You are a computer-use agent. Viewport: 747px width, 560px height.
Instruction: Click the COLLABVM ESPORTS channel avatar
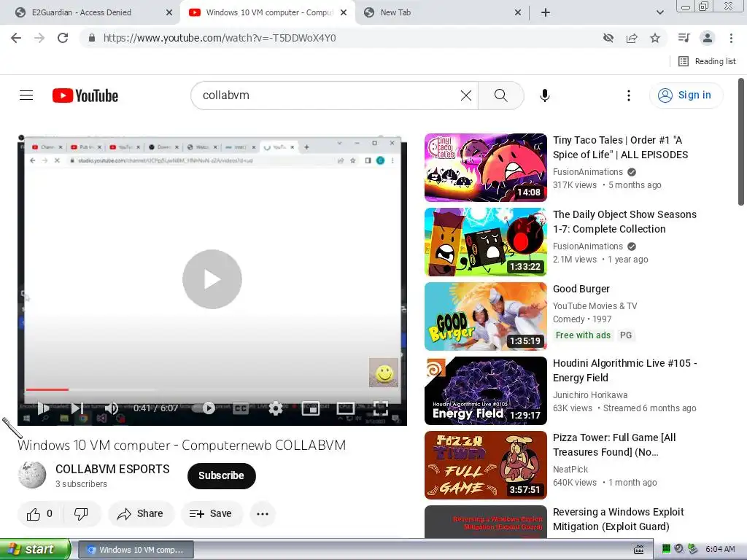pyautogui.click(x=32, y=475)
